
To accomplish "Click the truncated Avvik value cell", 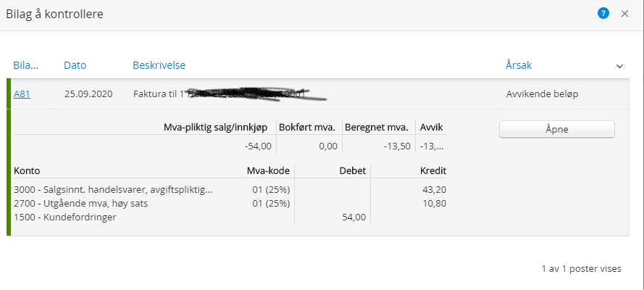I will 432,146.
